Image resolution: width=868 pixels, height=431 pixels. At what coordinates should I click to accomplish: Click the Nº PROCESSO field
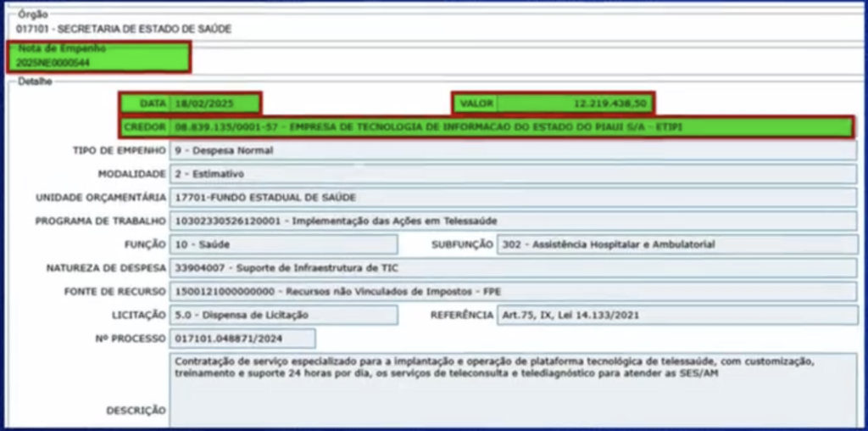tap(242, 339)
